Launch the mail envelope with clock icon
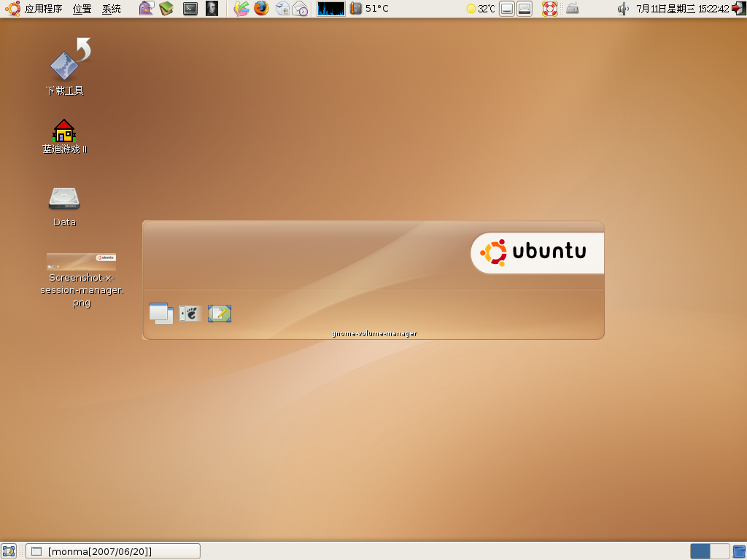 coord(301,9)
